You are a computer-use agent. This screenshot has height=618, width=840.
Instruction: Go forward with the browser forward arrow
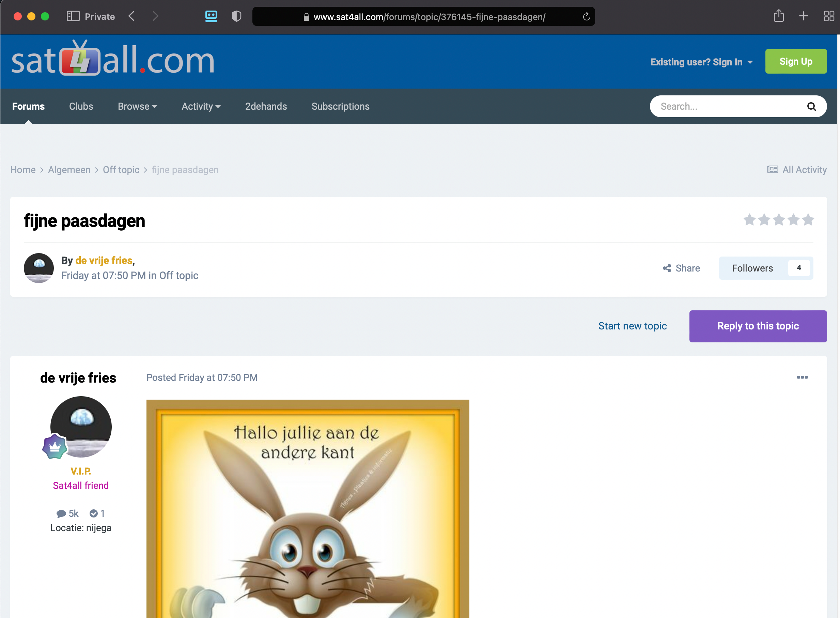[x=156, y=16]
